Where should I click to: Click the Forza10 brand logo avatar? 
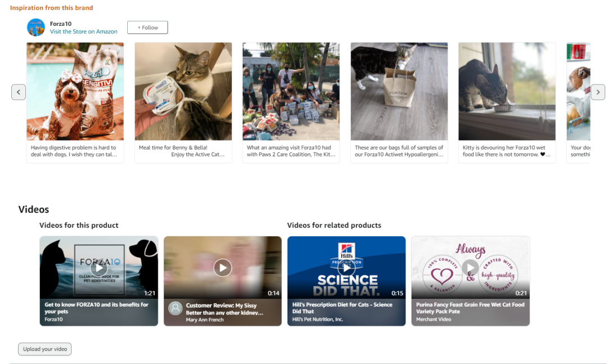(35, 28)
